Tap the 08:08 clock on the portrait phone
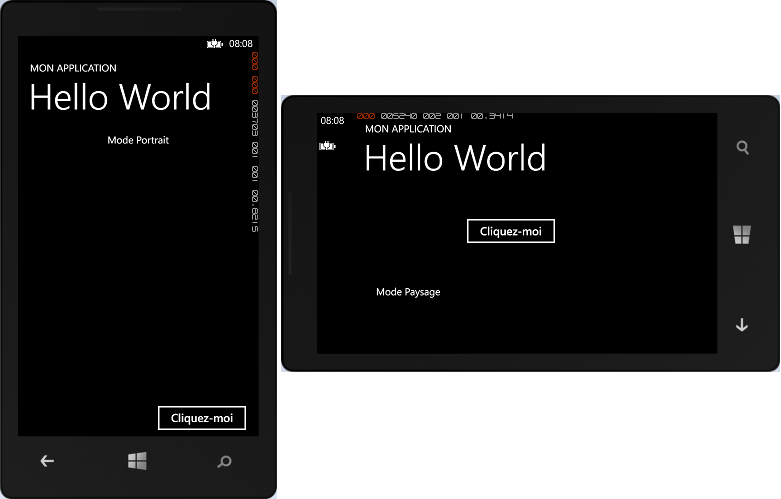Viewport: 781px width, 499px height. pyautogui.click(x=240, y=44)
